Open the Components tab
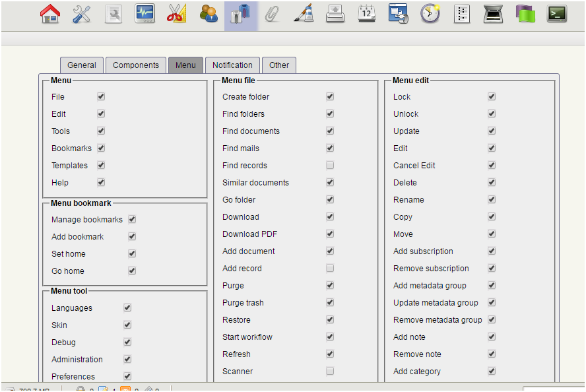This screenshot has height=392, width=586. (x=135, y=65)
